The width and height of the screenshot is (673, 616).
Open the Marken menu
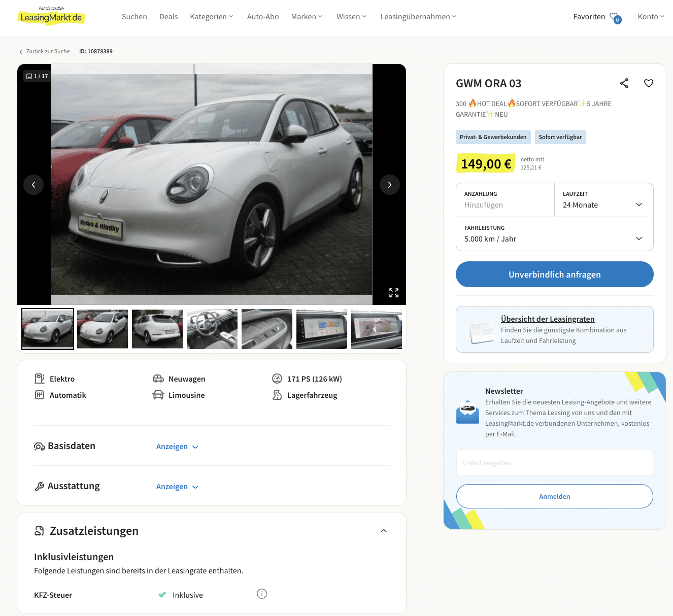point(307,17)
